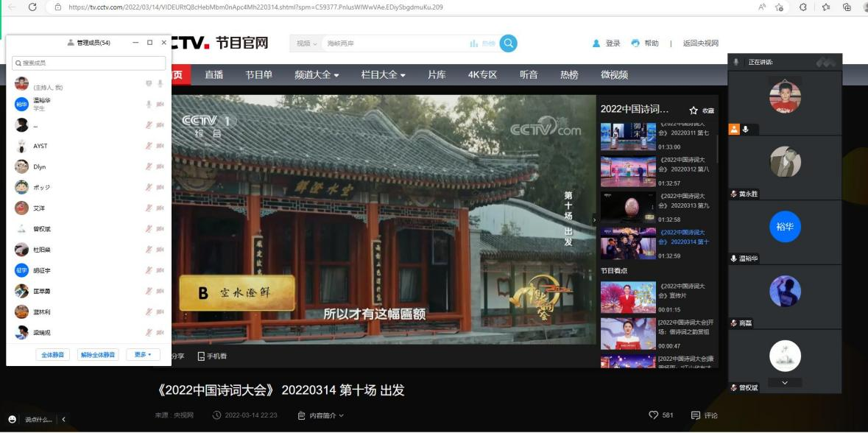This screenshot has width=868, height=433.
Task: Open the 直播 nav tab
Action: click(x=214, y=75)
